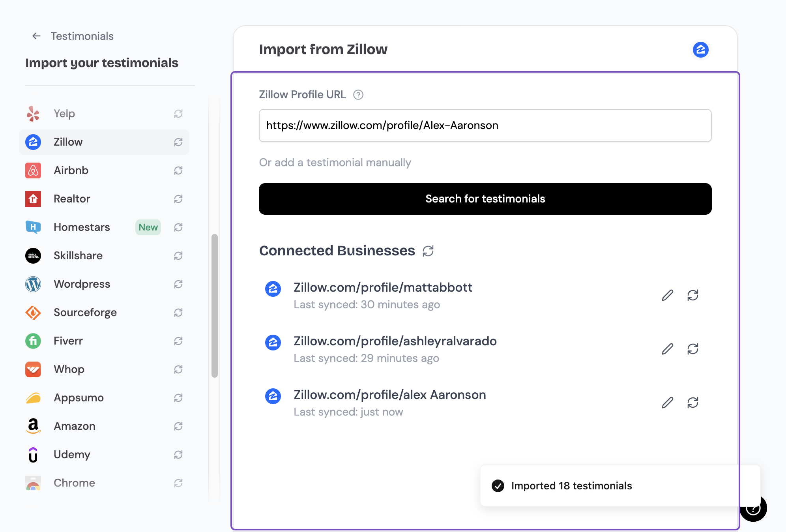Edit the mattabbott profile connection
Image resolution: width=786 pixels, height=532 pixels.
tap(668, 295)
